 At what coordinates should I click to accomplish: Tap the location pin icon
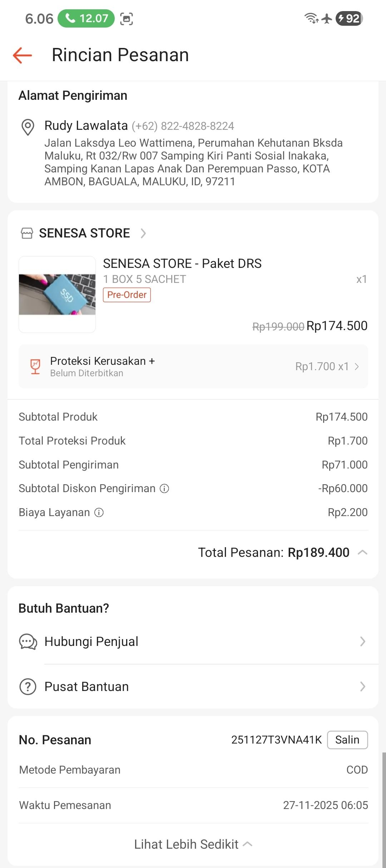pyautogui.click(x=28, y=127)
